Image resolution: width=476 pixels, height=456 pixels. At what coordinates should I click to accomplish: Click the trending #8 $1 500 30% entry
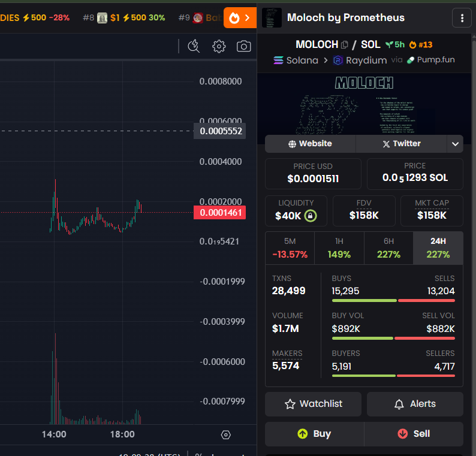point(124,18)
